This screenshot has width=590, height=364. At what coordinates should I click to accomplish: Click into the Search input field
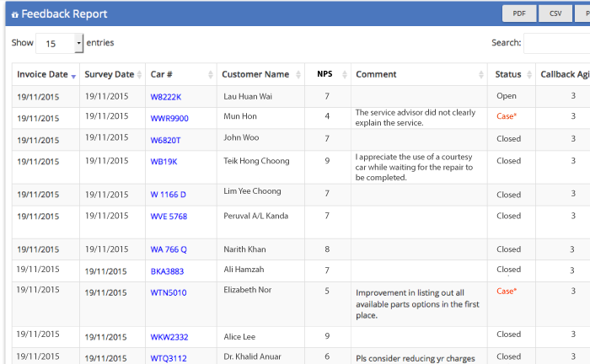click(x=557, y=43)
